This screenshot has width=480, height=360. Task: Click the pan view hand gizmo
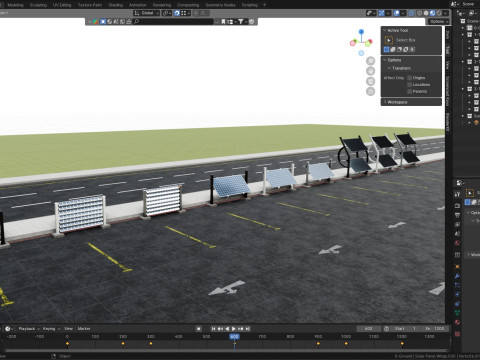point(370,71)
